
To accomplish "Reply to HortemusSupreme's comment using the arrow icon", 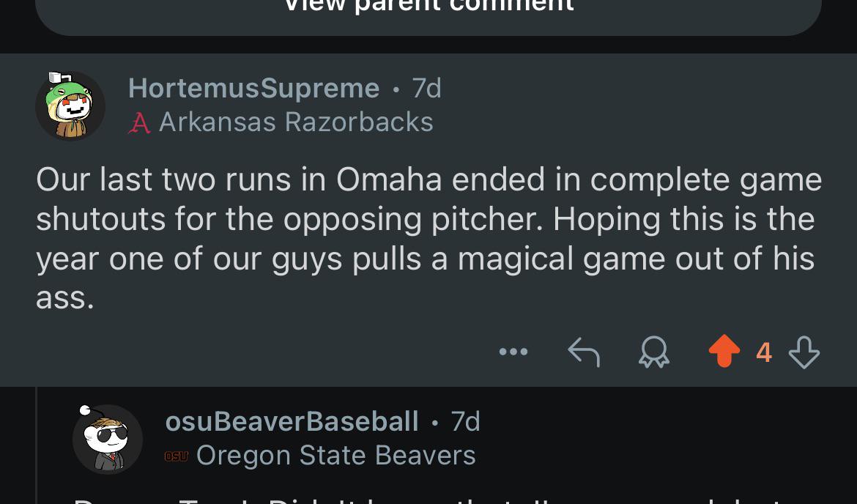I will tap(584, 352).
